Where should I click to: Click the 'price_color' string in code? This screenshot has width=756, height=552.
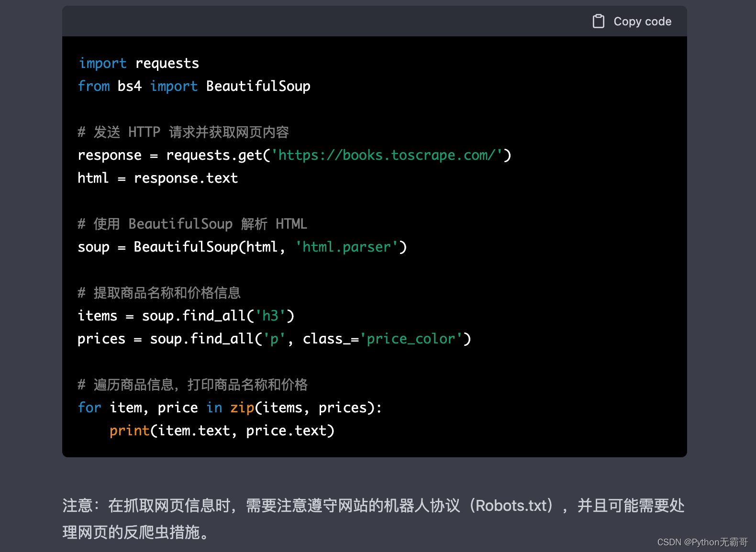click(x=411, y=339)
